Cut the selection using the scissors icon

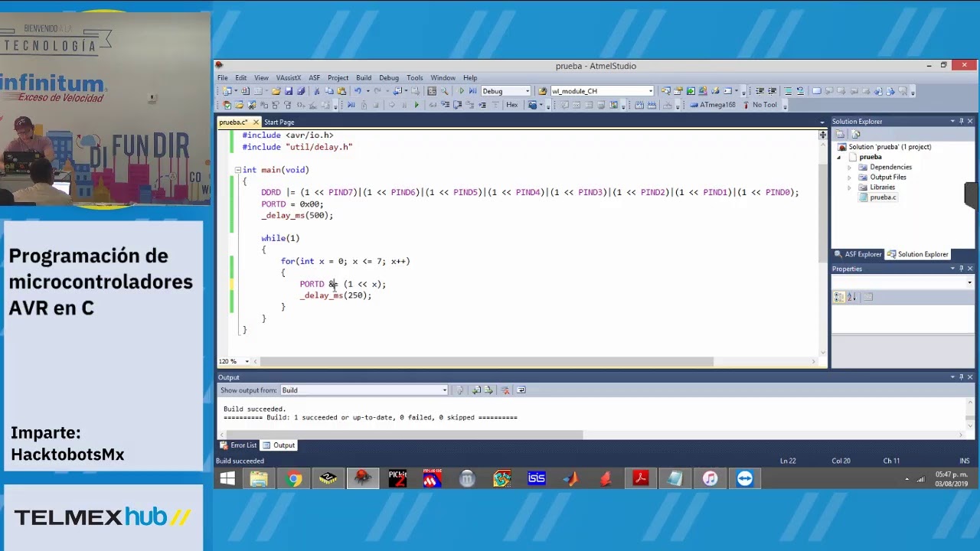[317, 91]
